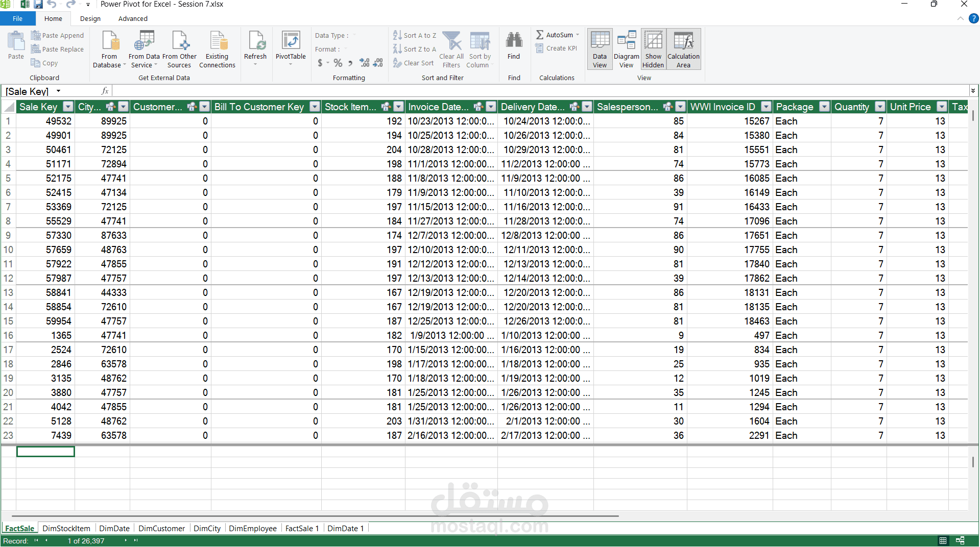Open the DimDate 1 table tab
The width and height of the screenshot is (980, 547).
(x=346, y=528)
